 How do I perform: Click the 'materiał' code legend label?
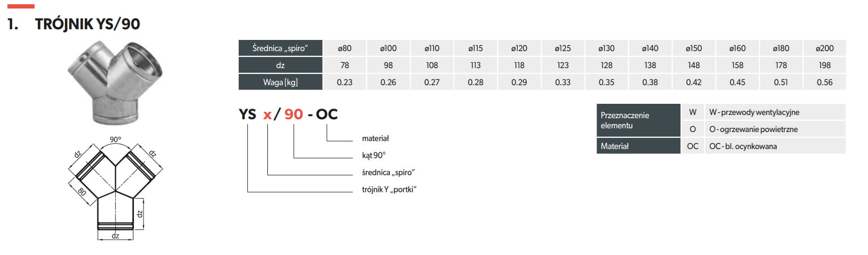tap(375, 138)
